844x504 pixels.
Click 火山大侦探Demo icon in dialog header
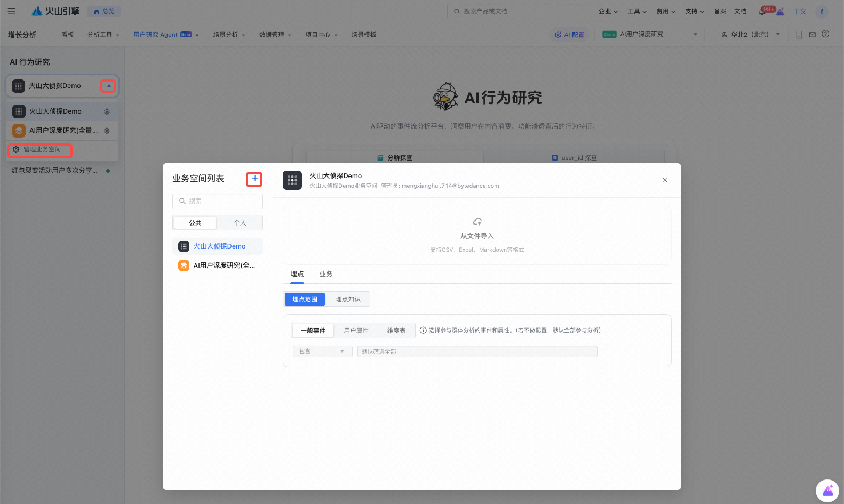292,180
